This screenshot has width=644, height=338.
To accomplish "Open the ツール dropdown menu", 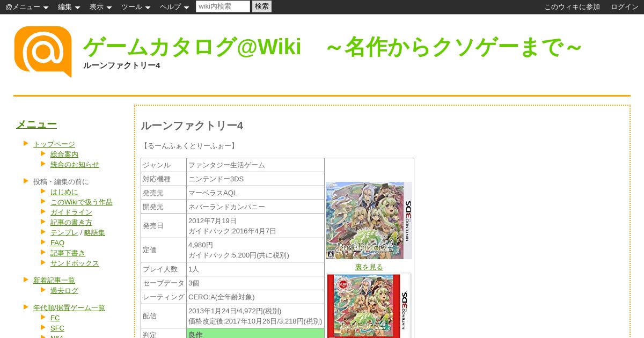I will coord(135,7).
